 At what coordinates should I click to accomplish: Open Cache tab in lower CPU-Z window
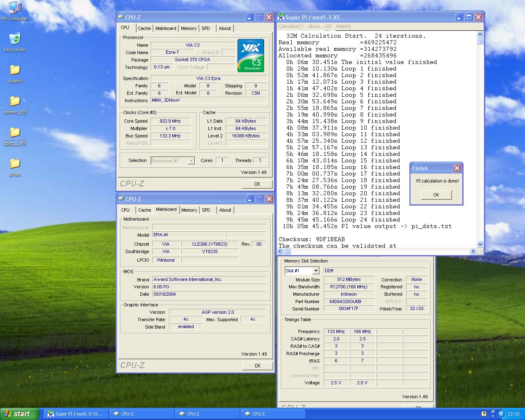[x=144, y=210]
